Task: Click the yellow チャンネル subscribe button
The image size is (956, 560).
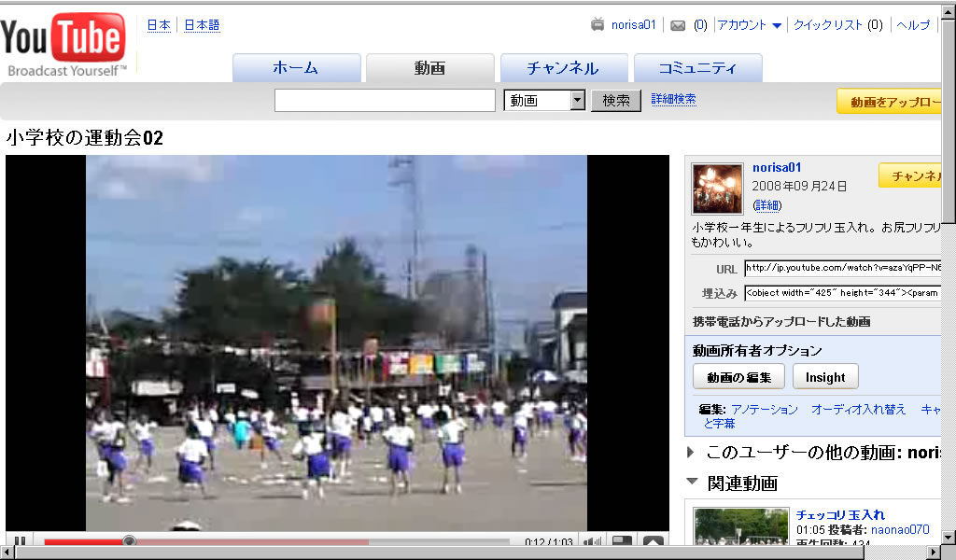Action: [909, 175]
